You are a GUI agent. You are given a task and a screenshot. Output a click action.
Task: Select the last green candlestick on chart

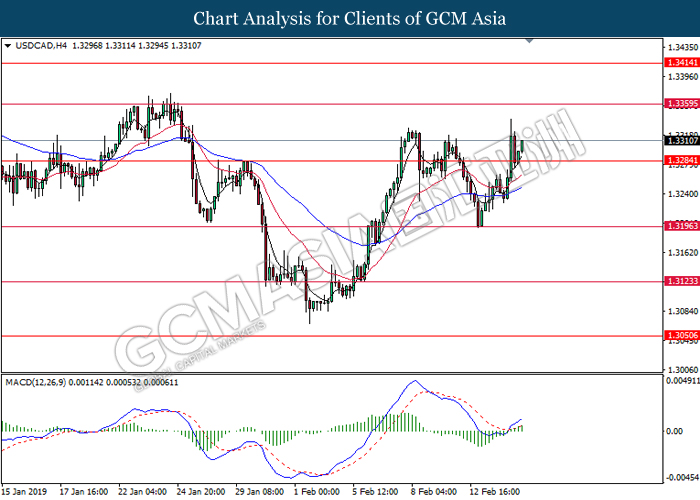522,148
